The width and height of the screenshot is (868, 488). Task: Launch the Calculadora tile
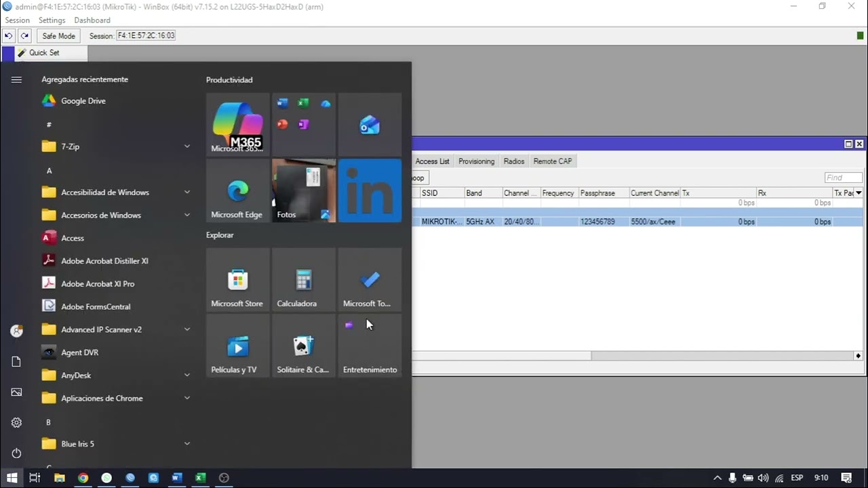pos(303,279)
